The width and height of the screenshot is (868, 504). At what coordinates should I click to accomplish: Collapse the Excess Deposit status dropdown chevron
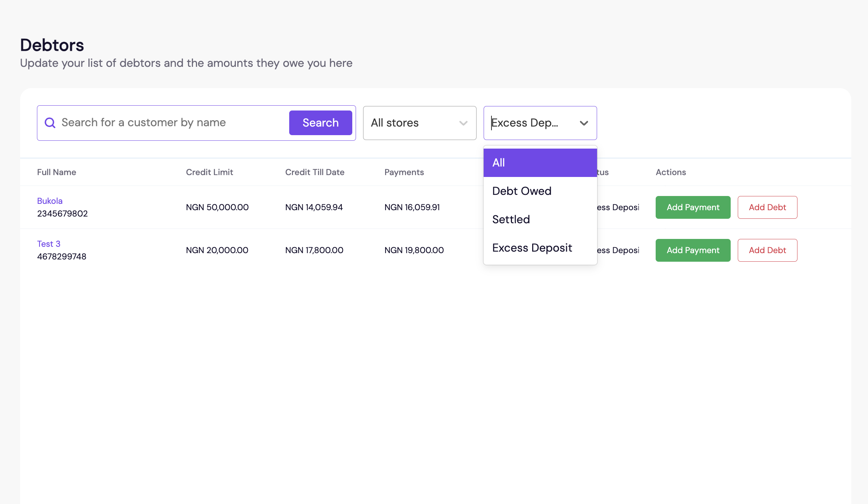point(584,123)
